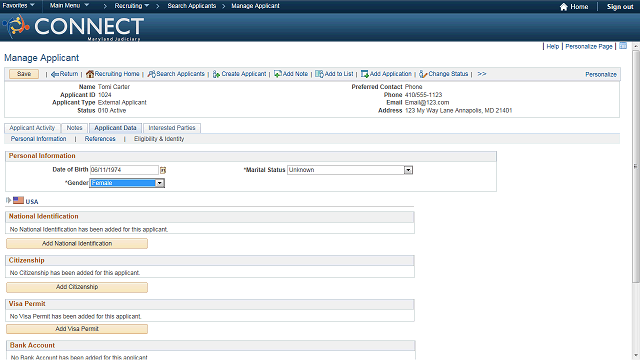Click the Recruiting Home house icon
Image resolution: width=640 pixels, height=360 pixels.
click(x=90, y=74)
